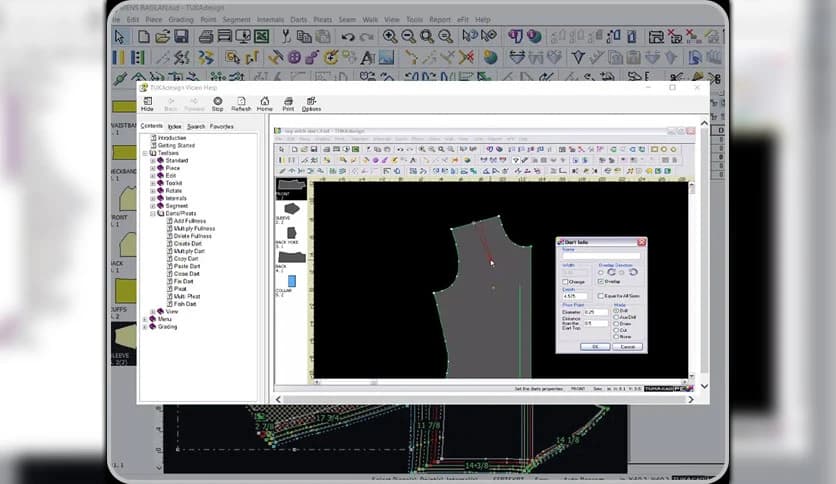Toggle the Change checkbox in Dart dialog

point(566,282)
